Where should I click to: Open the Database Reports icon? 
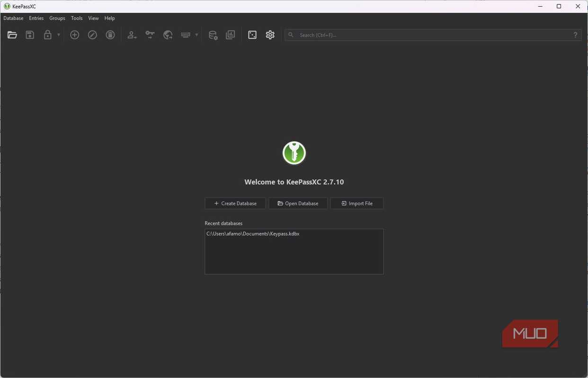coord(231,35)
